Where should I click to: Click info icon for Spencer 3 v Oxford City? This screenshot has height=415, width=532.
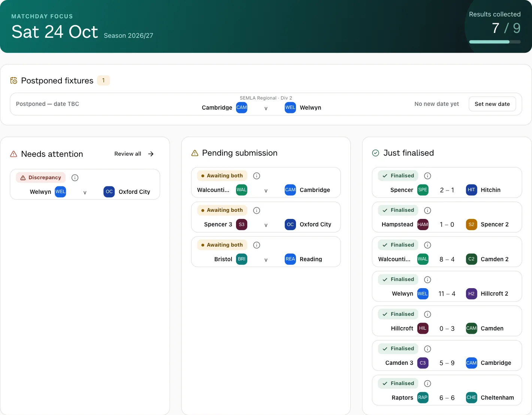point(257,210)
